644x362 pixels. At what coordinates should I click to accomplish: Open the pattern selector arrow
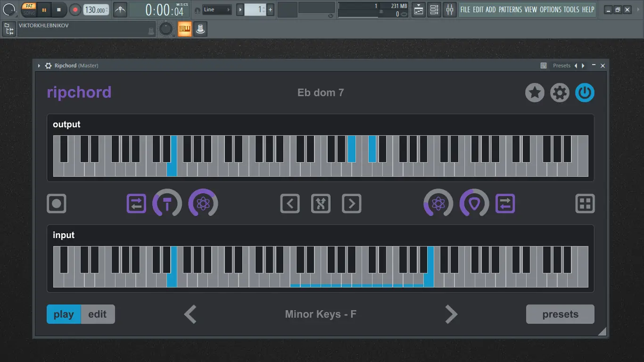coord(240,9)
